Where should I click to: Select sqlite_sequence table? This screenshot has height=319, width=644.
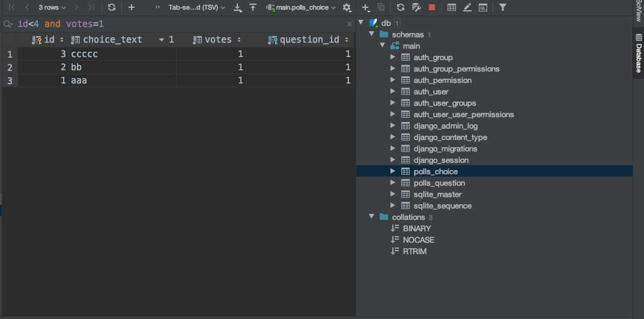(442, 205)
